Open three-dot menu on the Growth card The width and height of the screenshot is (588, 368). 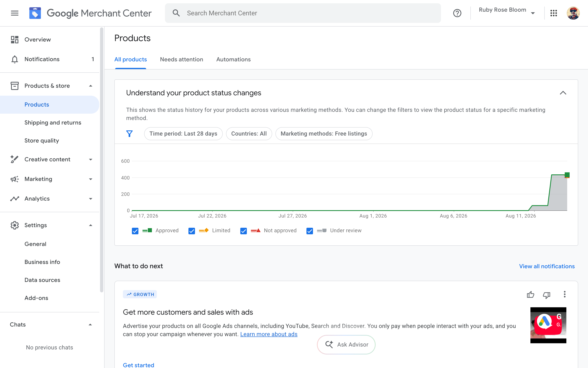pyautogui.click(x=565, y=294)
